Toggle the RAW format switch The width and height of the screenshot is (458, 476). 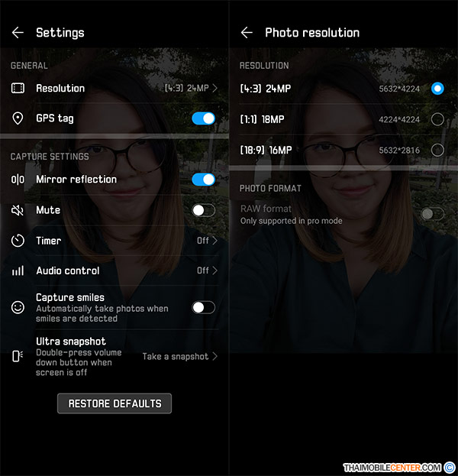432,214
